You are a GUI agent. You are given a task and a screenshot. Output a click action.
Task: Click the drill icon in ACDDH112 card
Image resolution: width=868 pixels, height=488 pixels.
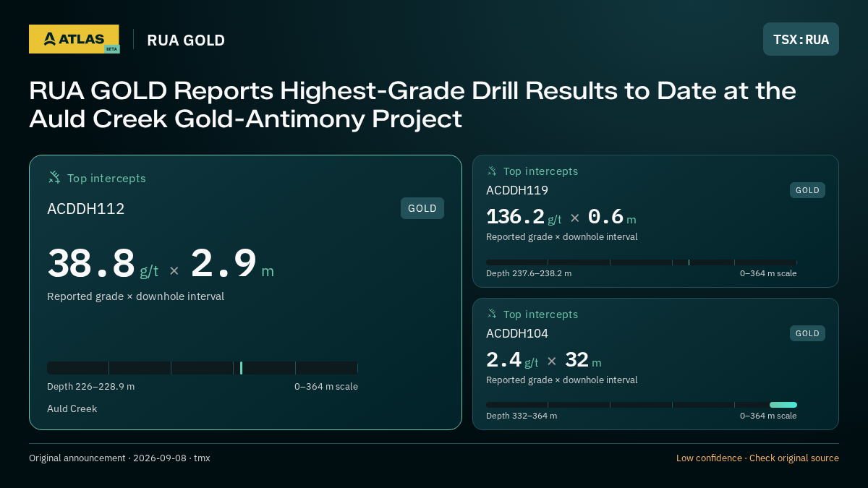point(54,178)
